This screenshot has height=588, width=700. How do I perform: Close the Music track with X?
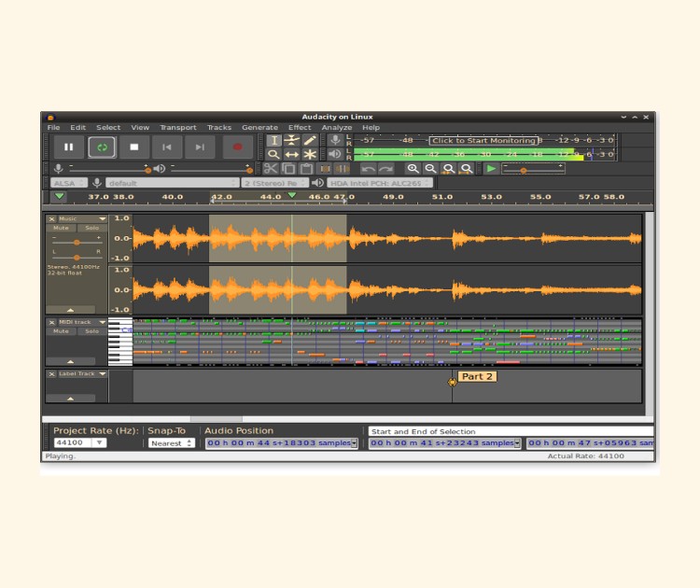(x=51, y=218)
